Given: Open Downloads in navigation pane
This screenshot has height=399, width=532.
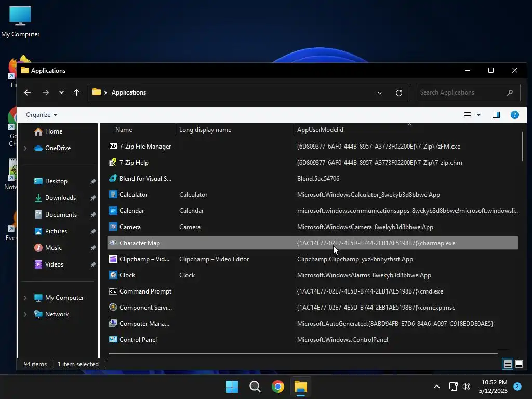Looking at the screenshot, I should 60,198.
